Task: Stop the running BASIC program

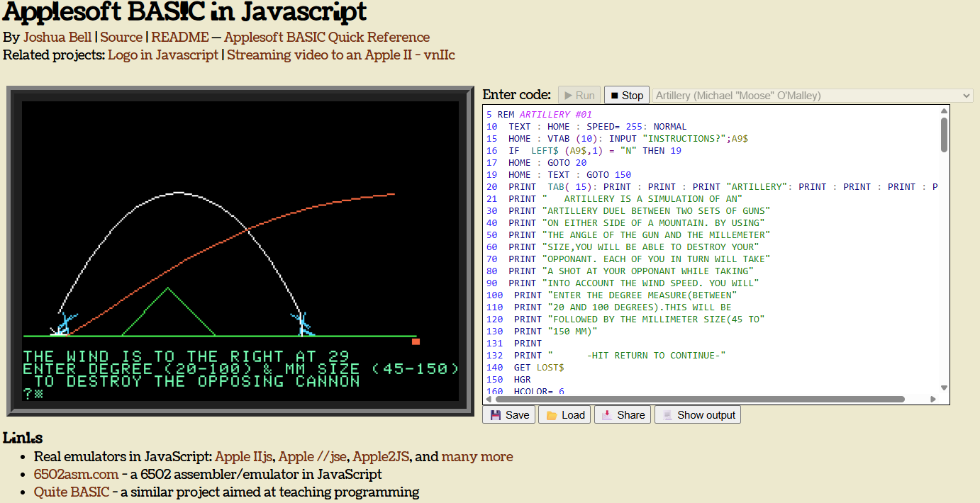Action: [627, 95]
